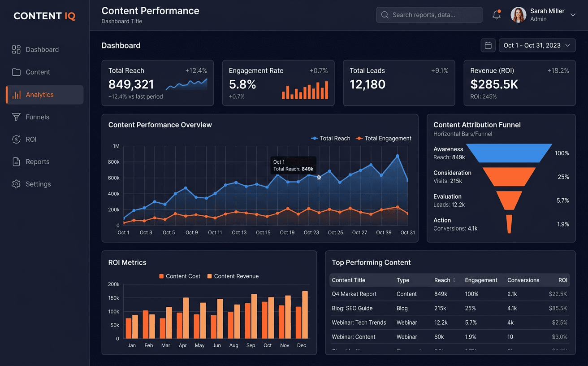Click the Content folder icon
588x366 pixels.
pos(16,72)
